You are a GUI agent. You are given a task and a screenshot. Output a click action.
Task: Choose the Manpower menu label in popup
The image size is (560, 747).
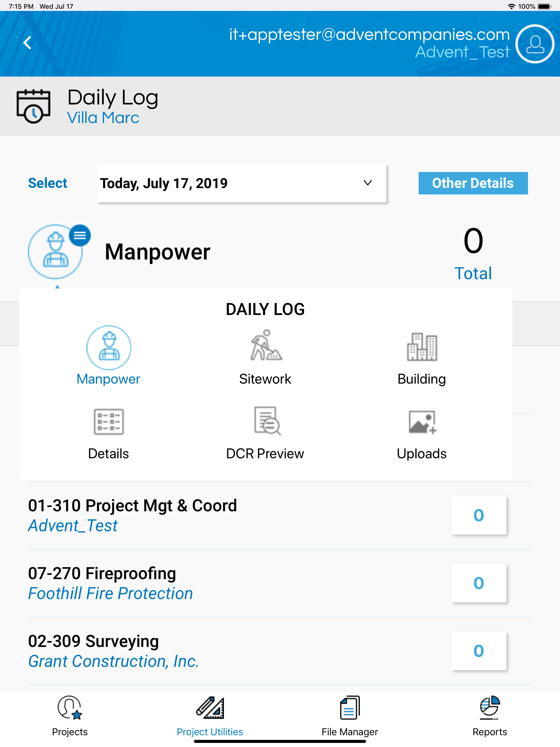coord(109,379)
